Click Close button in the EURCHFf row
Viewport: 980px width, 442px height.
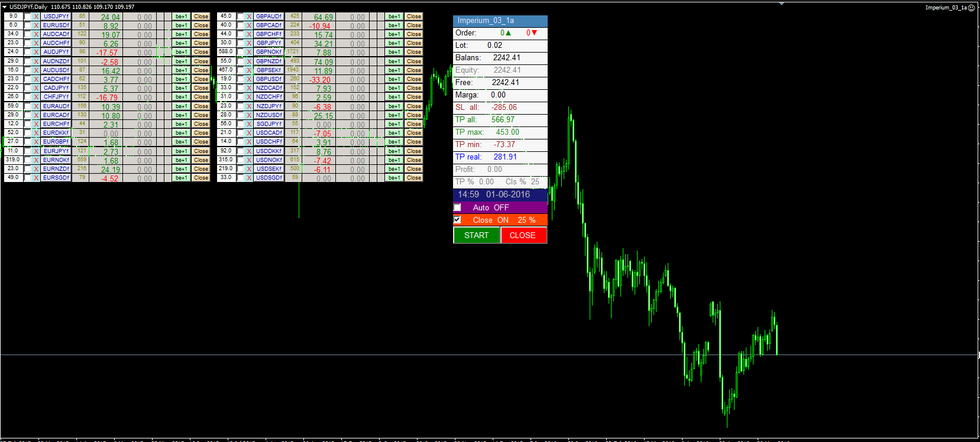coord(201,124)
